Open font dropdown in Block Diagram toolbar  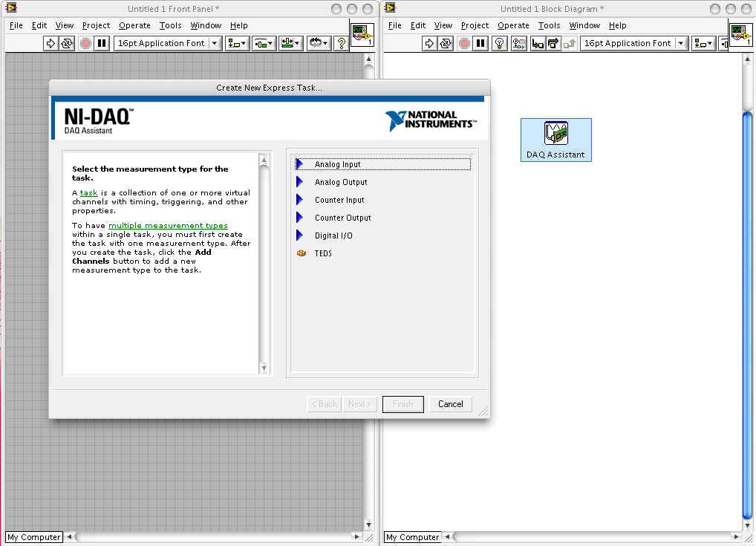(681, 43)
